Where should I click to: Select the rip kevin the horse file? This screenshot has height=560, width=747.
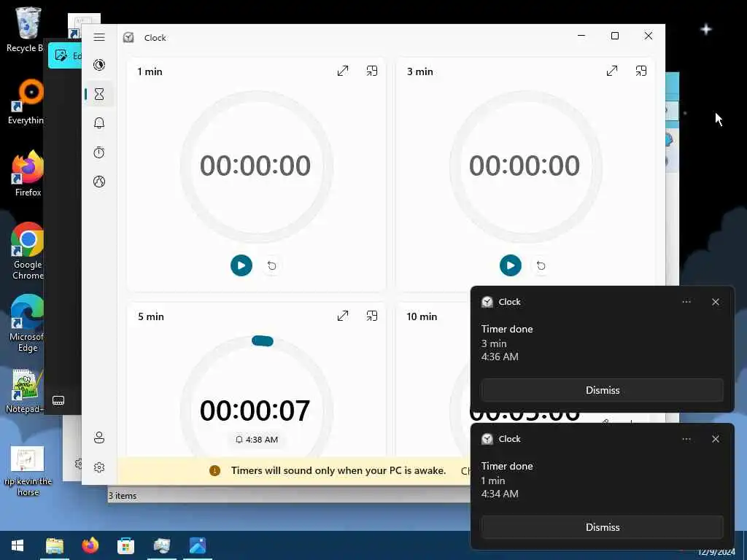pyautogui.click(x=28, y=472)
